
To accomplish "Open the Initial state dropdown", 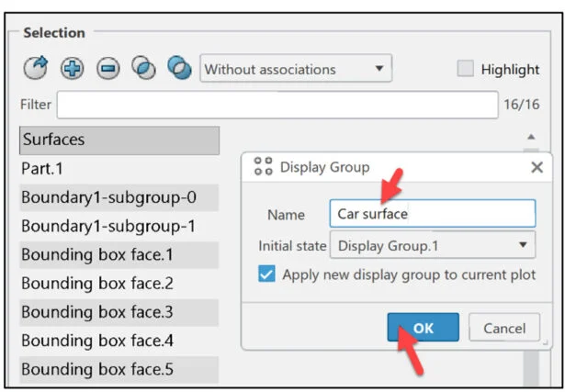I will pos(432,245).
